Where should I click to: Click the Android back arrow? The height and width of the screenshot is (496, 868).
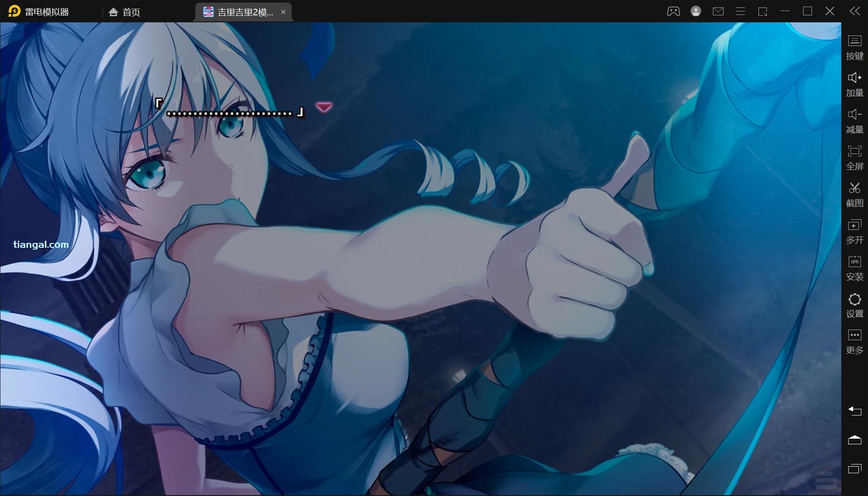click(x=854, y=411)
